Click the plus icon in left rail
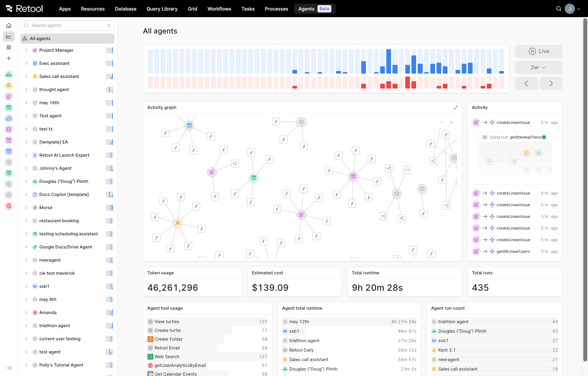This screenshot has height=376, width=588. tap(9, 58)
